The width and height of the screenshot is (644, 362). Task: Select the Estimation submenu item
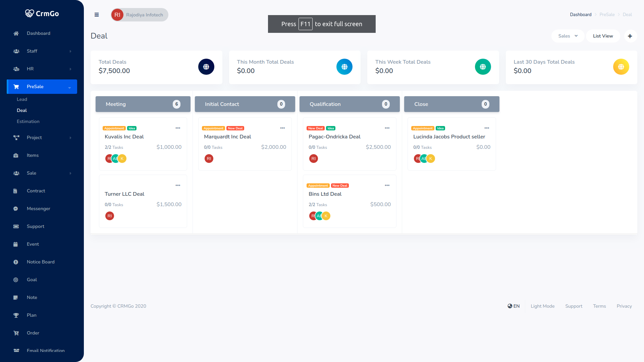click(x=28, y=122)
